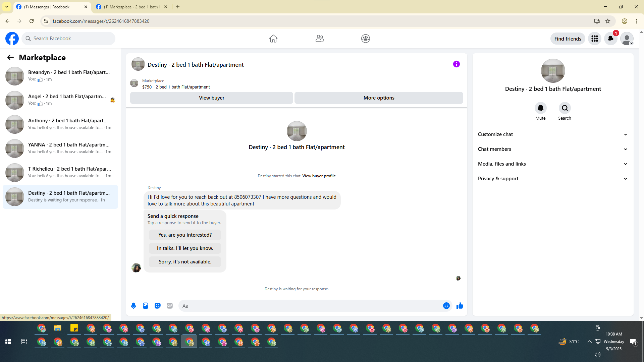This screenshot has height=362, width=644.
Task: Open the GIF picker
Action: click(x=170, y=306)
